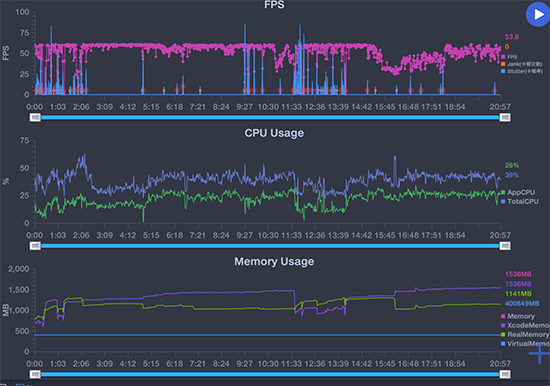The height and width of the screenshot is (386, 550).
Task: Click Memory Usage left range handle
Action: [x=35, y=374]
